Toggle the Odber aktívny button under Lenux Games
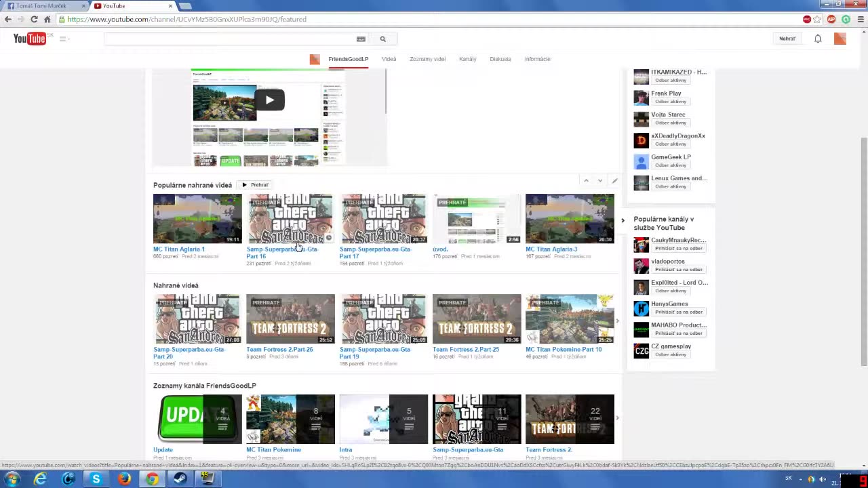The height and width of the screenshot is (488, 868). coord(671,186)
